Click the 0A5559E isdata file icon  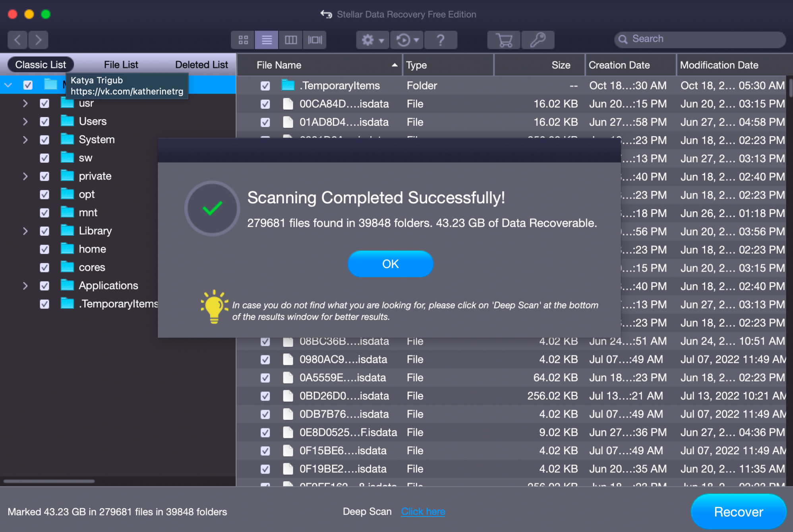288,378
